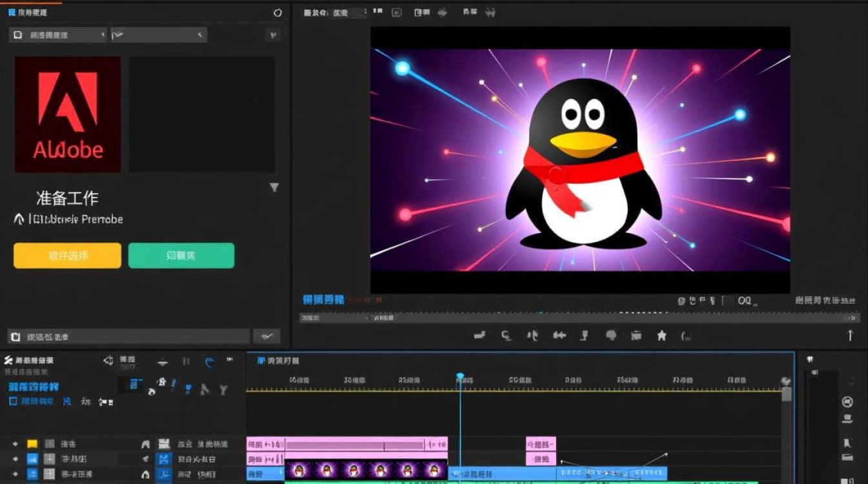Click the green button in the left panel
The height and width of the screenshot is (484, 868).
pos(181,256)
